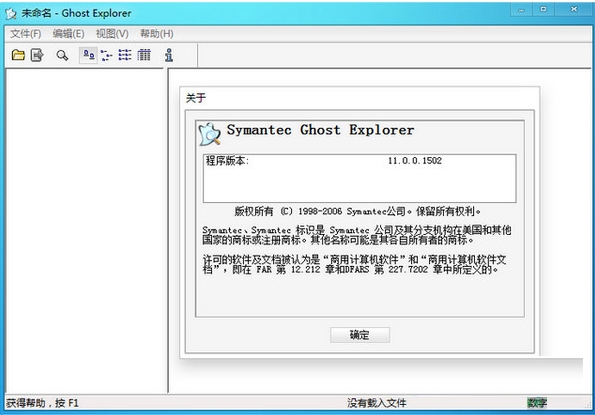Viewport: 595px width, 415px height.
Task: Switch to small icons view
Action: click(x=106, y=55)
